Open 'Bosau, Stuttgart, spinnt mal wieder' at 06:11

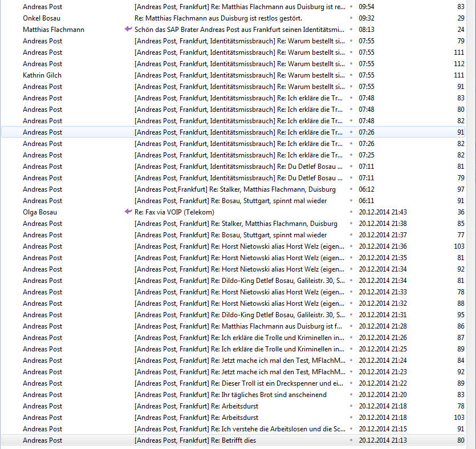tap(231, 201)
